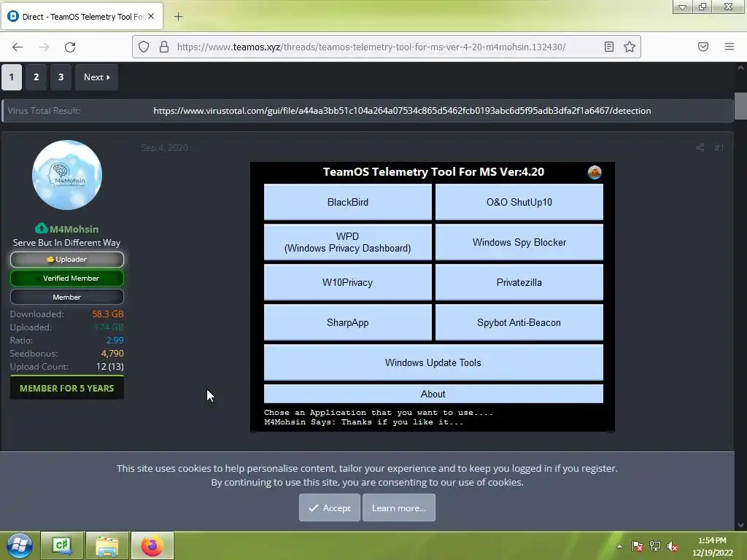This screenshot has width=747, height=560.
Task: Click the forward navigation arrow
Action: [x=44, y=47]
